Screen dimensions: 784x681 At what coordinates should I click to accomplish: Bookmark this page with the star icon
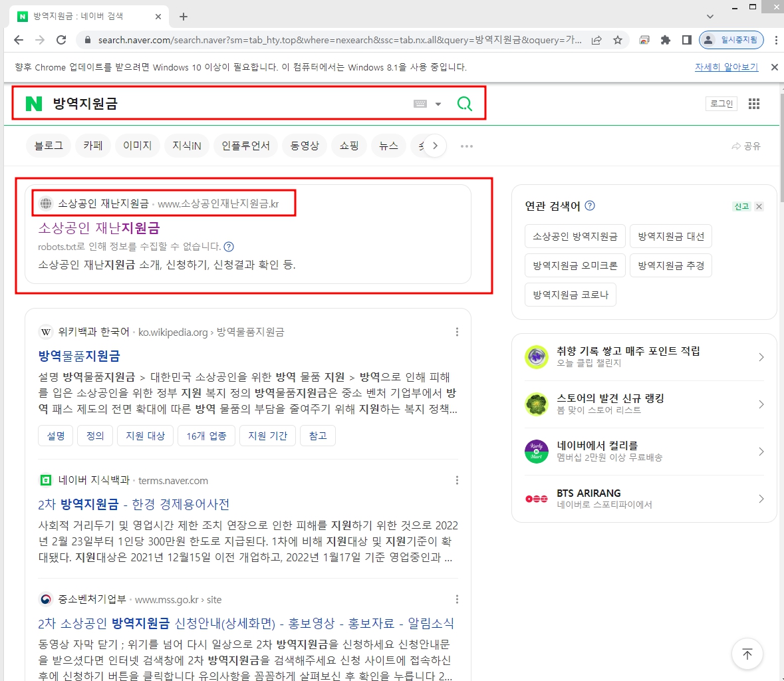(618, 40)
